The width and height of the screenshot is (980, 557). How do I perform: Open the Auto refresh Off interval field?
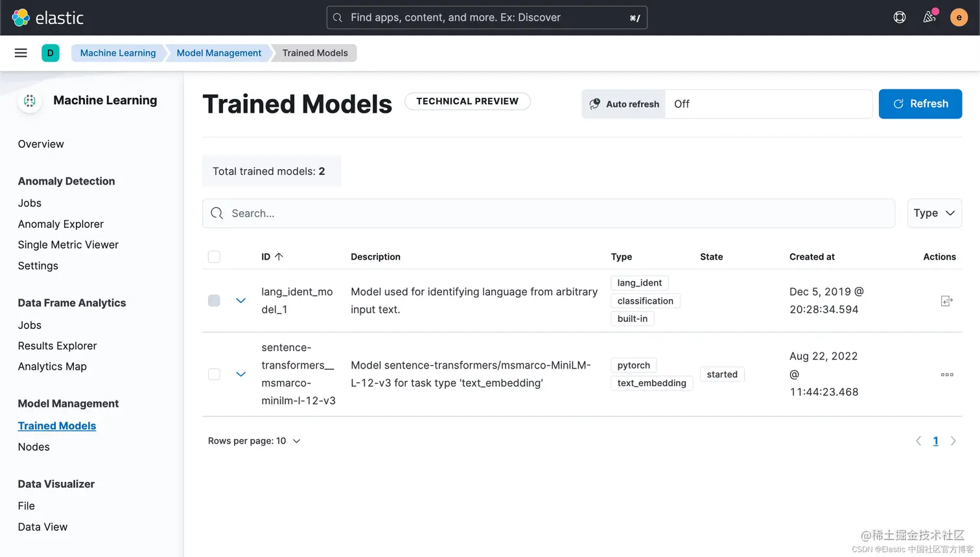pyautogui.click(x=769, y=104)
